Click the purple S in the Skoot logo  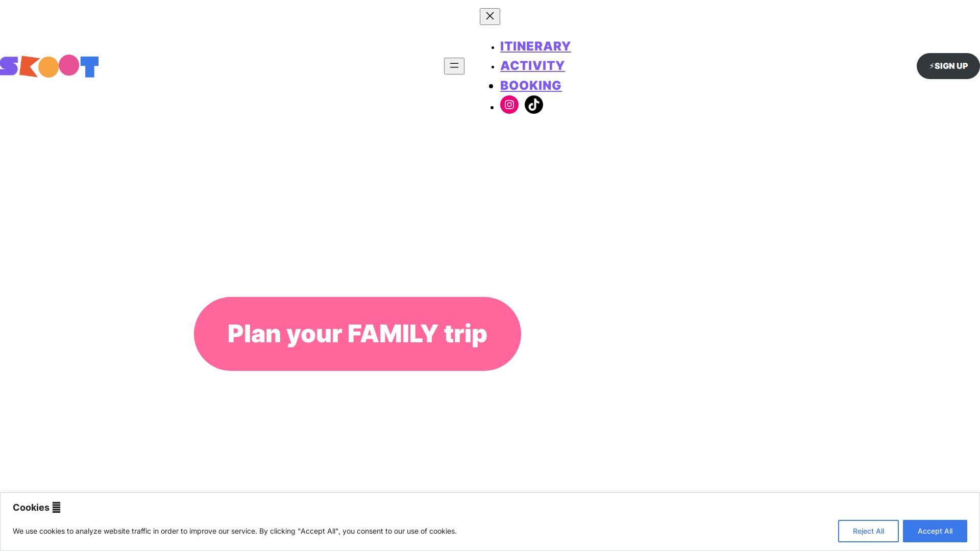point(9,66)
